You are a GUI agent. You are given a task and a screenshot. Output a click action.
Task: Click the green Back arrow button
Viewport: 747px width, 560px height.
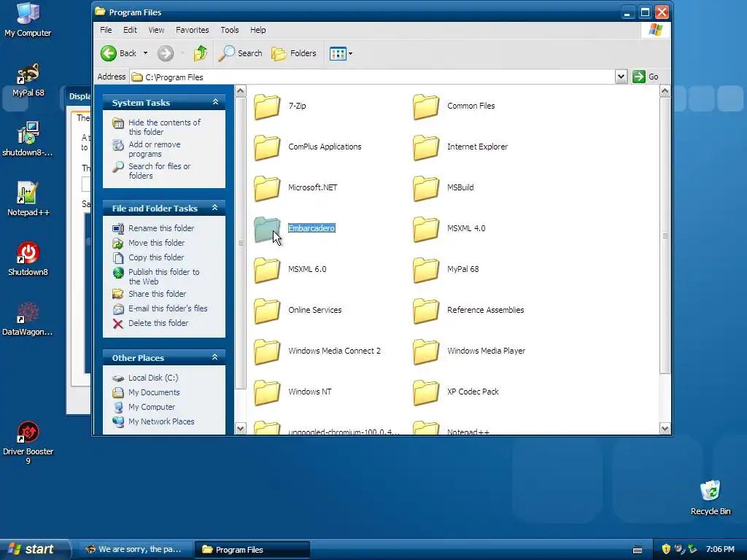click(x=109, y=53)
